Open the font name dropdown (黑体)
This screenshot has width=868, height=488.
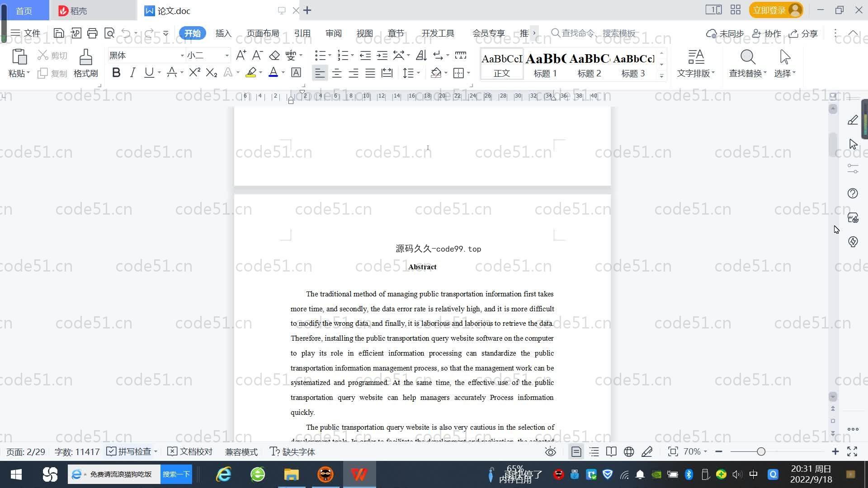(182, 56)
